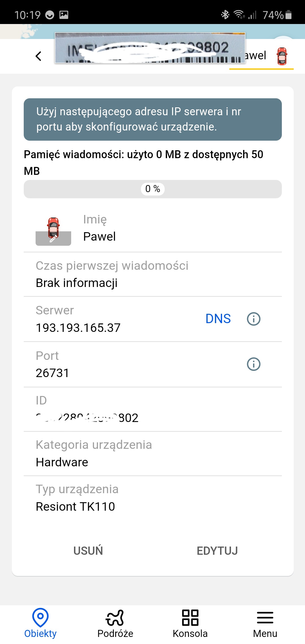This screenshot has height=644, width=305.
Task: Select the server IP 193.193.165.37
Action: point(78,328)
